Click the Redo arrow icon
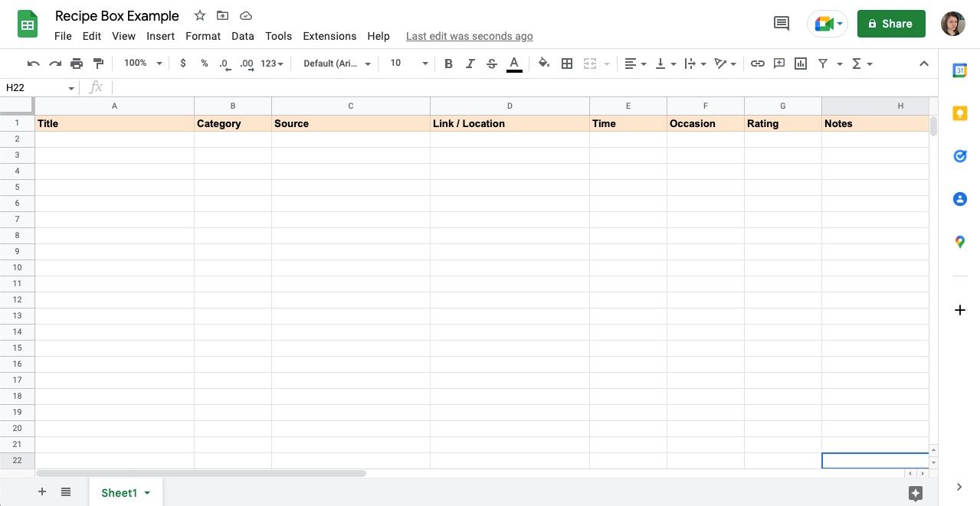 [55, 64]
